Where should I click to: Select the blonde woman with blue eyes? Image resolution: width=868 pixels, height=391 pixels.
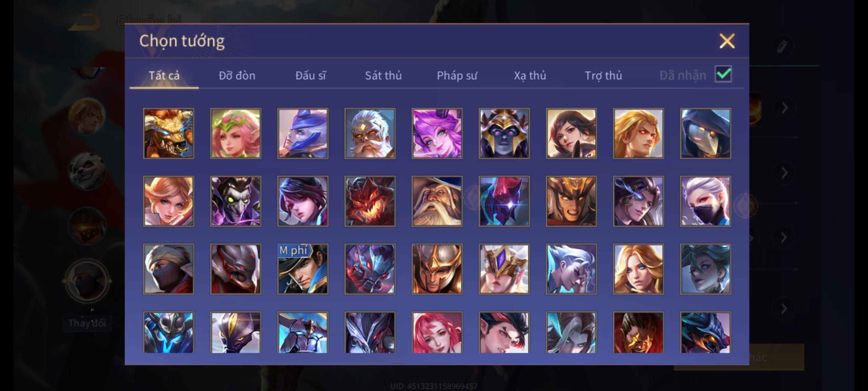[x=638, y=269]
